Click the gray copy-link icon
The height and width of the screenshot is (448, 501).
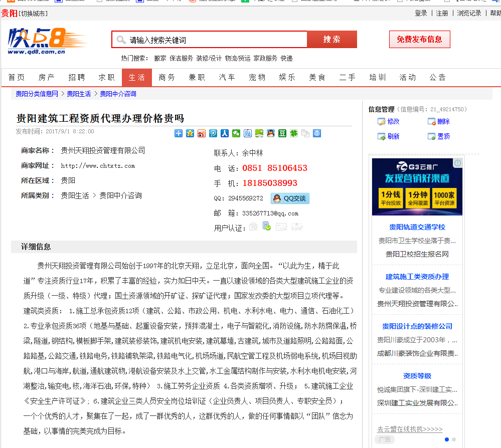305,133
